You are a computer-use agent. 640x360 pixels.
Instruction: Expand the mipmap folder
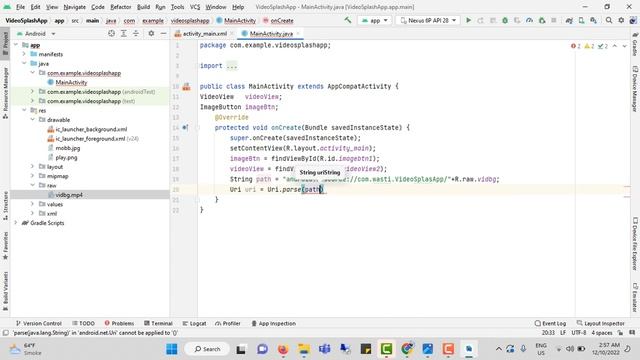coord(33,176)
